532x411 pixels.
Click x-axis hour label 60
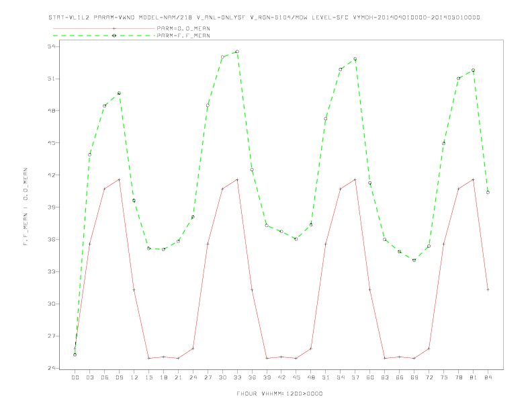point(370,377)
